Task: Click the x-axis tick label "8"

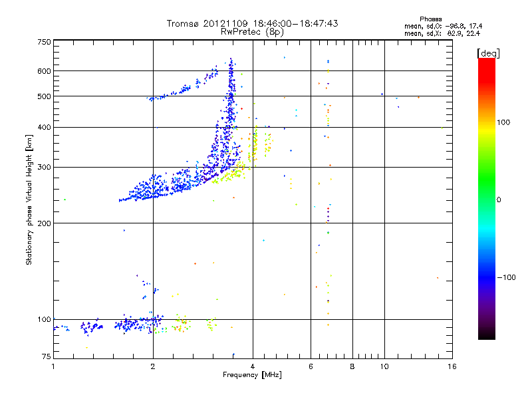Action: click(x=352, y=366)
